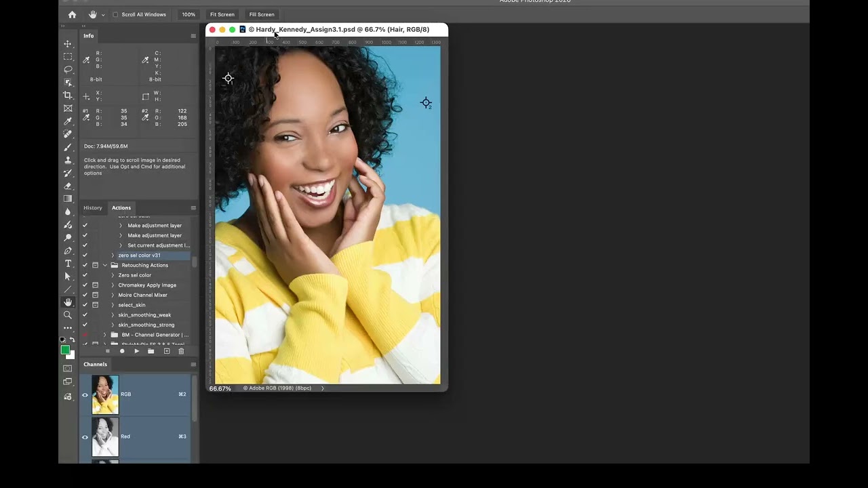Select the Spot Healing Brush tool

(x=68, y=134)
